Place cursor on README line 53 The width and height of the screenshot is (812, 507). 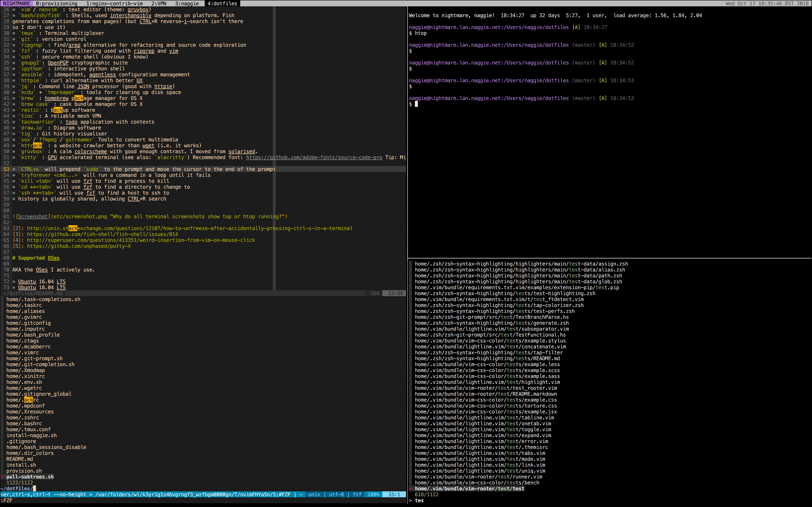click(144, 169)
